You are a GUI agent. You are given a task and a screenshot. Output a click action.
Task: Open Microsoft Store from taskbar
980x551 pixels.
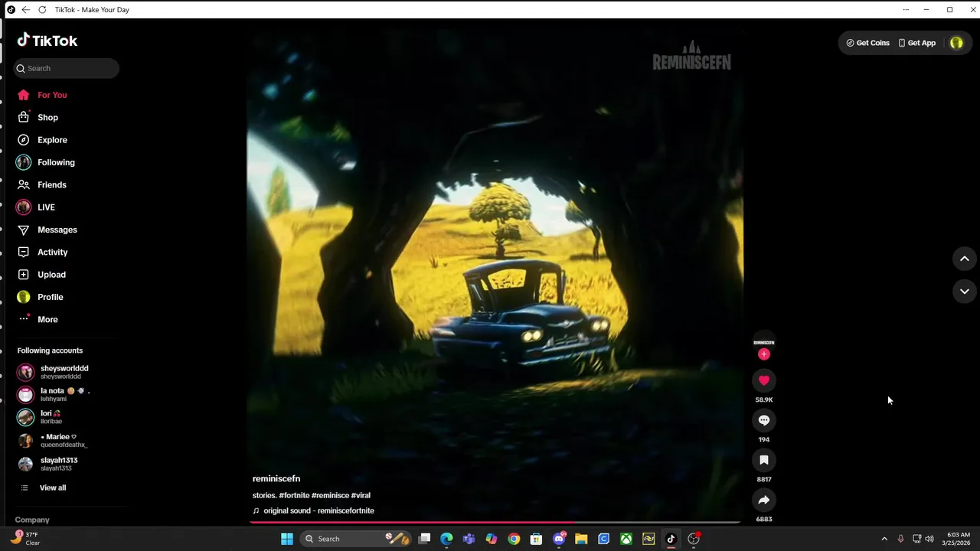[536, 539]
